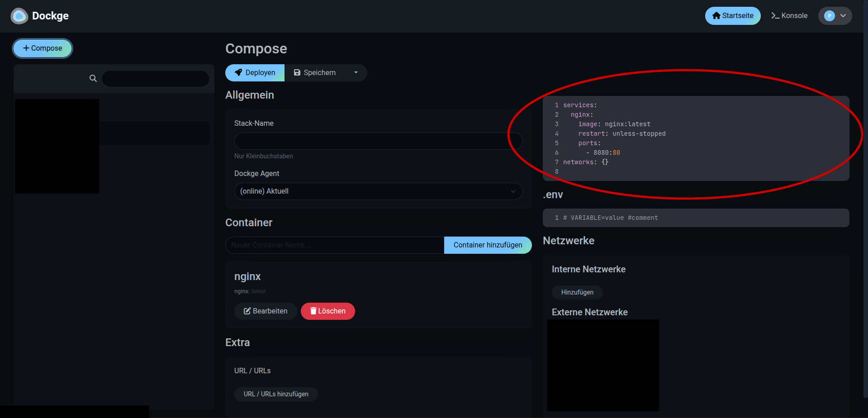Select the rocket icon on Deployen button

(x=239, y=72)
